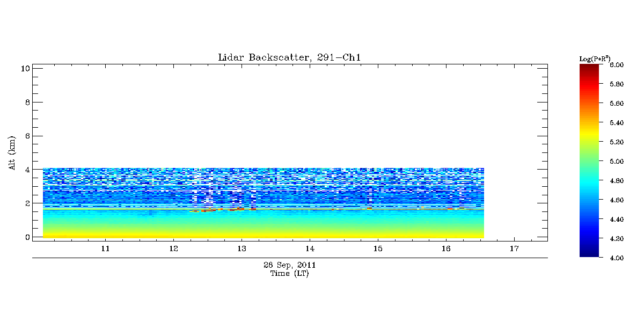Image resolution: width=644 pixels, height=322 pixels.
Task: Select x-axis tick label 14
Action: tap(310, 249)
